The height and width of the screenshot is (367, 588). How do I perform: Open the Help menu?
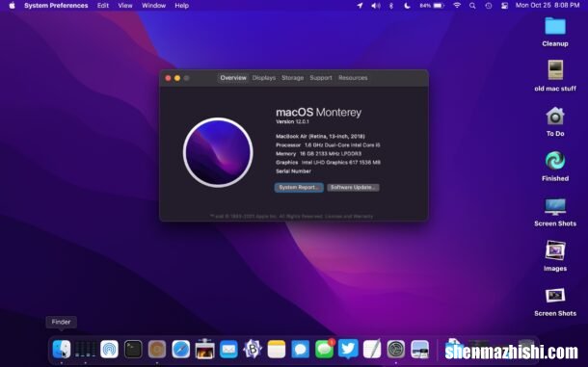[x=181, y=6]
